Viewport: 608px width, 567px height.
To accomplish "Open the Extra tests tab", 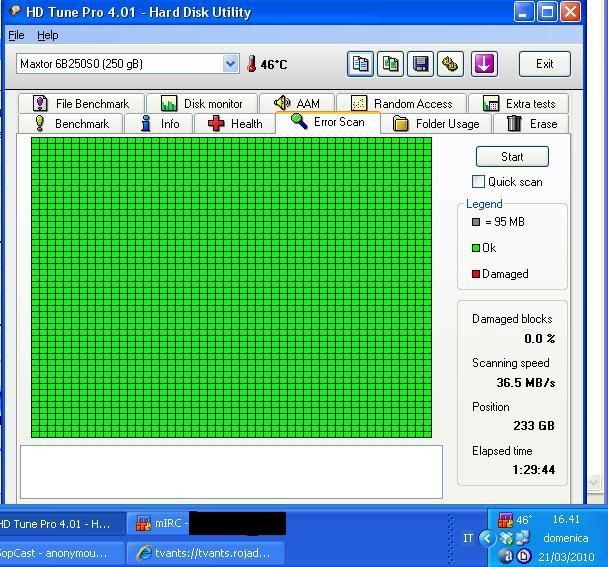I will point(519,104).
